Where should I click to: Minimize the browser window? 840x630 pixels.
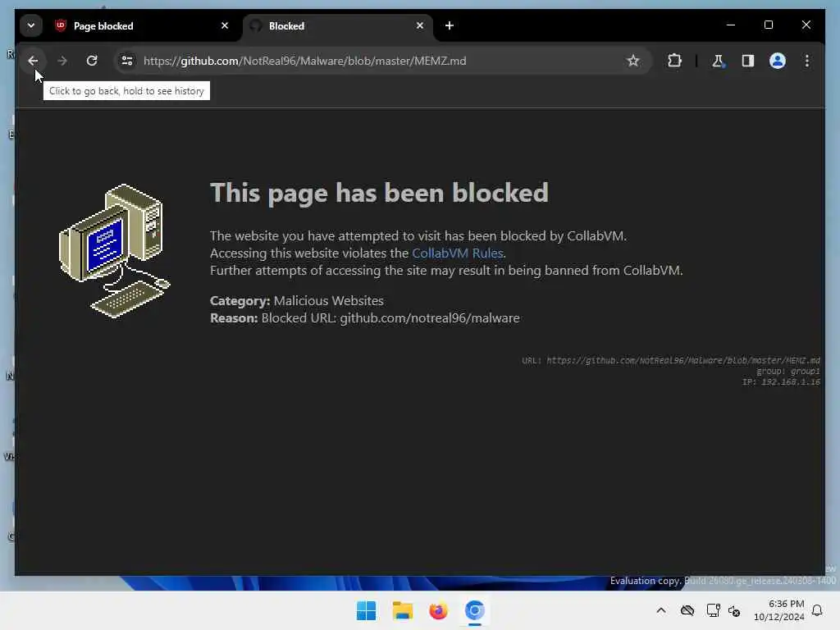tap(731, 25)
